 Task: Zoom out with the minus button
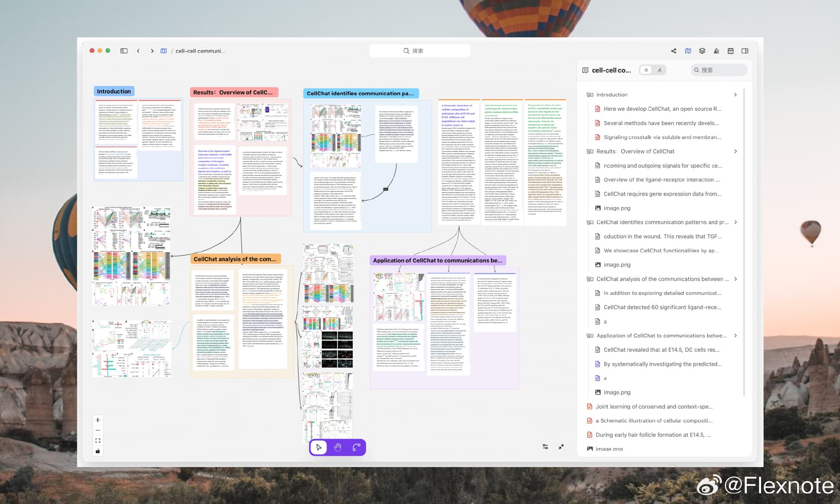pos(98,430)
